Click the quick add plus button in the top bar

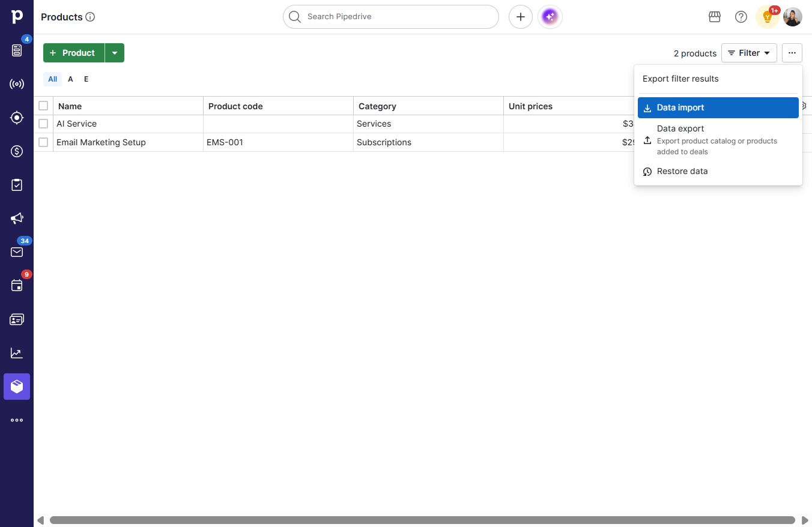pyautogui.click(x=521, y=17)
